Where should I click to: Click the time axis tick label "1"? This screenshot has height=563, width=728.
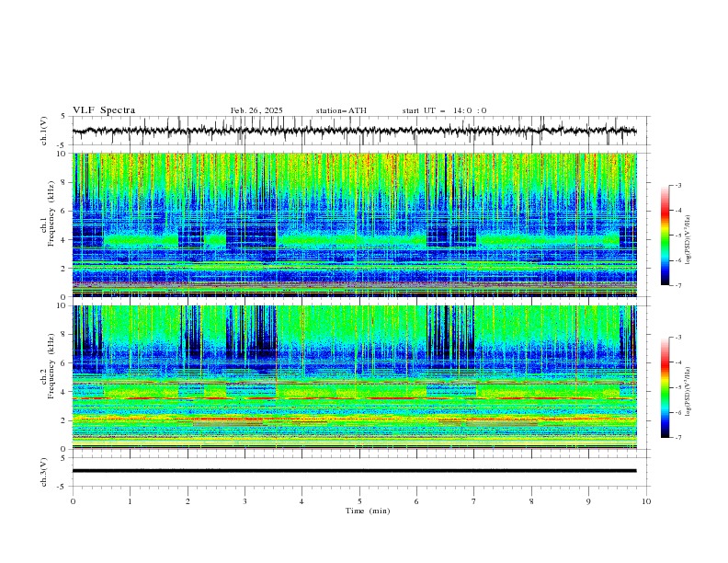click(x=130, y=501)
